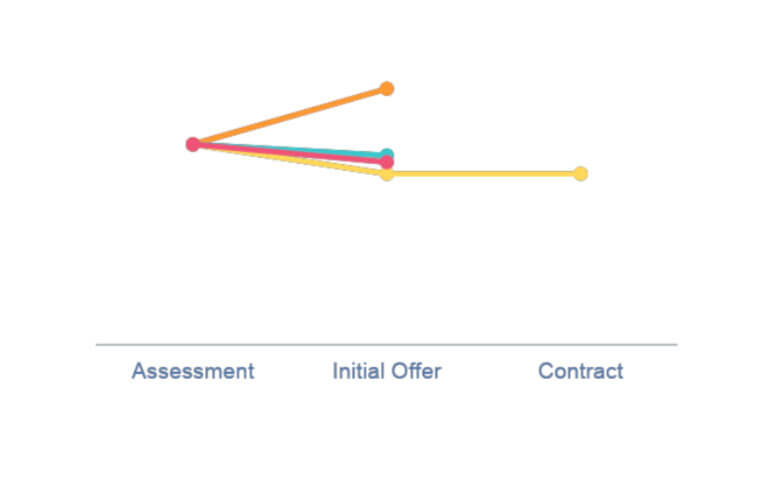Screen dimensions: 760x500
Task: Click the axis line between Assessment and Initial Offer
Action: (293, 344)
